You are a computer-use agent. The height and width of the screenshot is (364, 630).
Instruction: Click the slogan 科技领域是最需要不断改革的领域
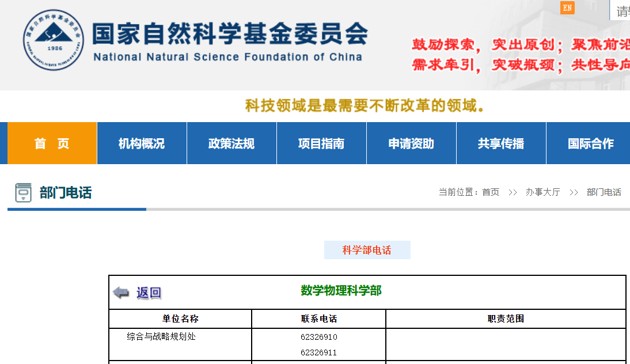pyautogui.click(x=365, y=105)
